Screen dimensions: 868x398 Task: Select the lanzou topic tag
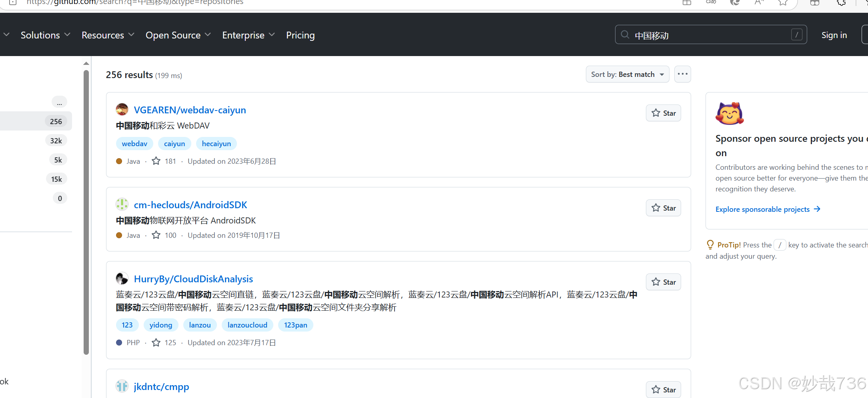point(200,325)
